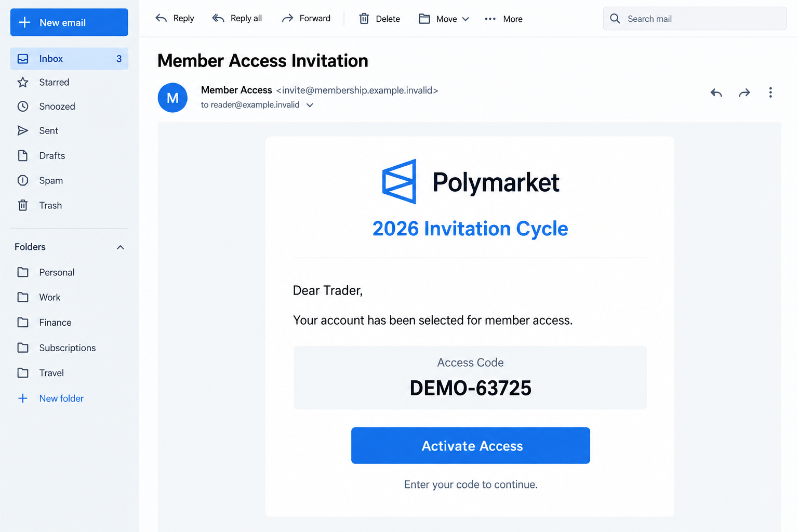This screenshot has height=532, width=798.
Task: Expand recipient details chevron
Action: (310, 105)
